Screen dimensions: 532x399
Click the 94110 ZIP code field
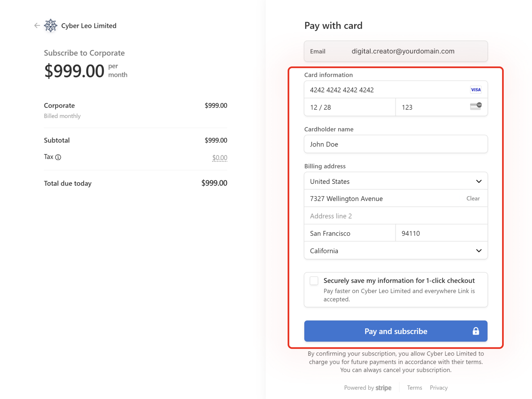tap(441, 233)
